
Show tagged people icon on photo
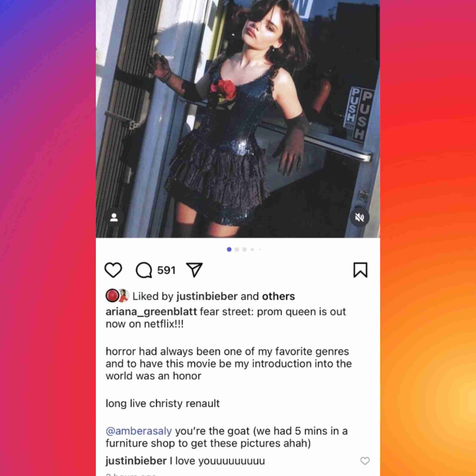tap(114, 217)
